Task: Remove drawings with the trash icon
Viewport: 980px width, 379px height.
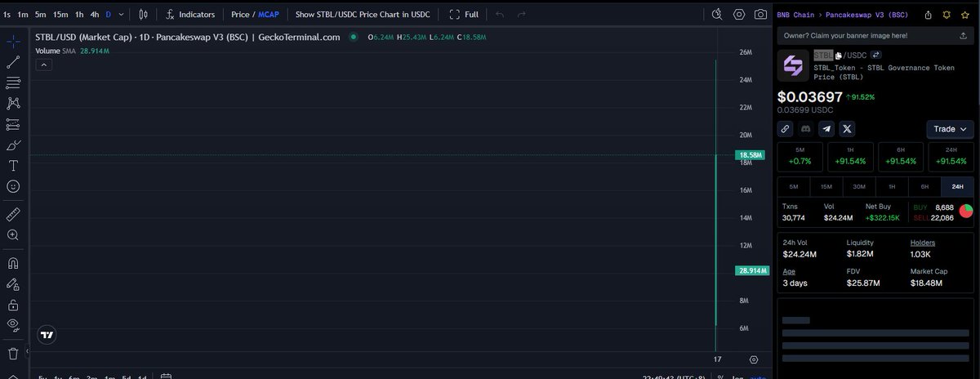Action: click(x=13, y=354)
